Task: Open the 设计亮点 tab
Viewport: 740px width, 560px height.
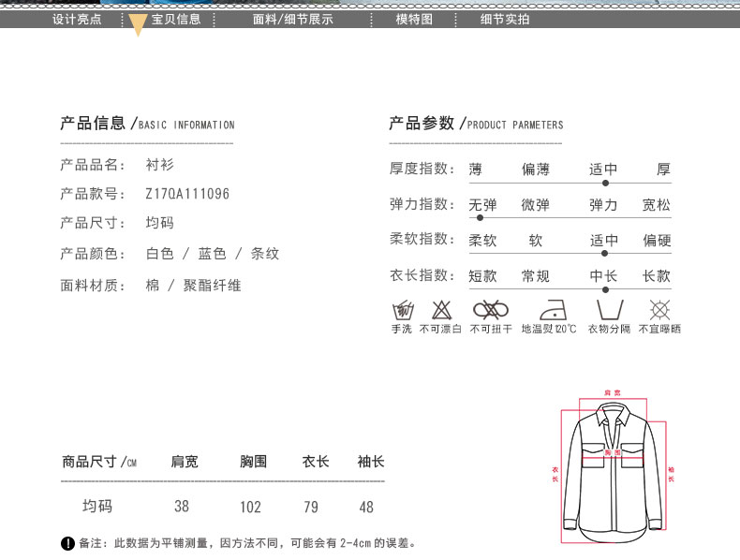Action: 77,19
